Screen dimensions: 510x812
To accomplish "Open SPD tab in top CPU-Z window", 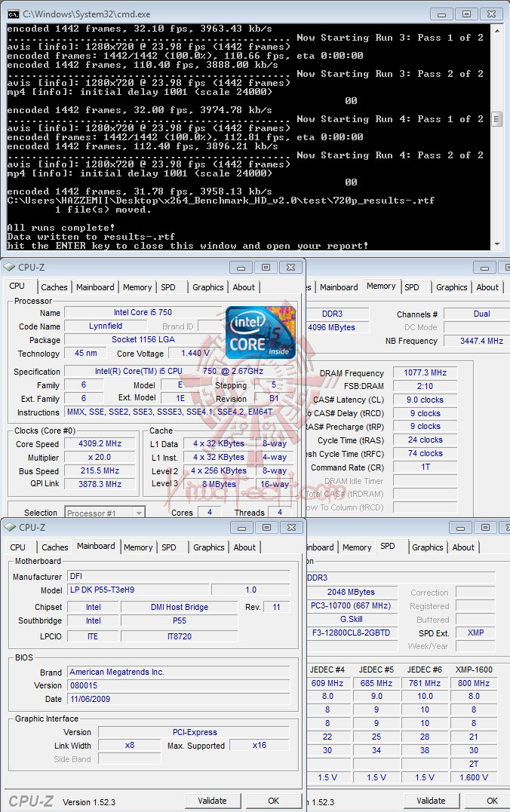I will pyautogui.click(x=168, y=287).
